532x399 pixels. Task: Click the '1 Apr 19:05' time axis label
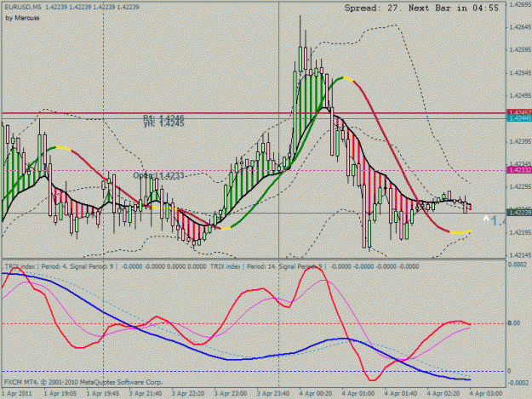[x=60, y=394]
